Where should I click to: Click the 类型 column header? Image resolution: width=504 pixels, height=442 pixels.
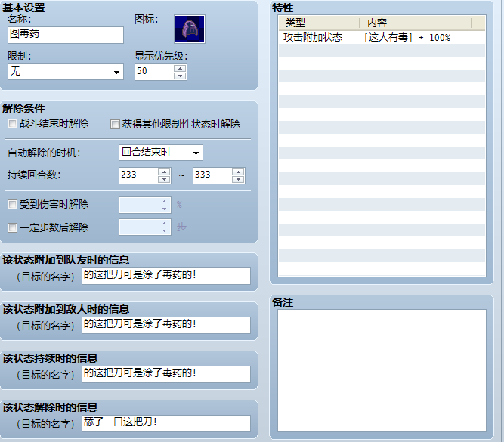pyautogui.click(x=319, y=23)
